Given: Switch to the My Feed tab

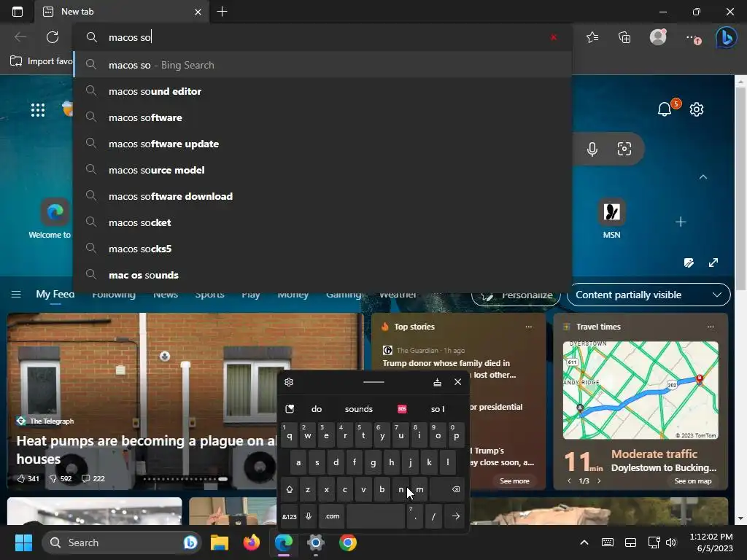Looking at the screenshot, I should click(55, 295).
